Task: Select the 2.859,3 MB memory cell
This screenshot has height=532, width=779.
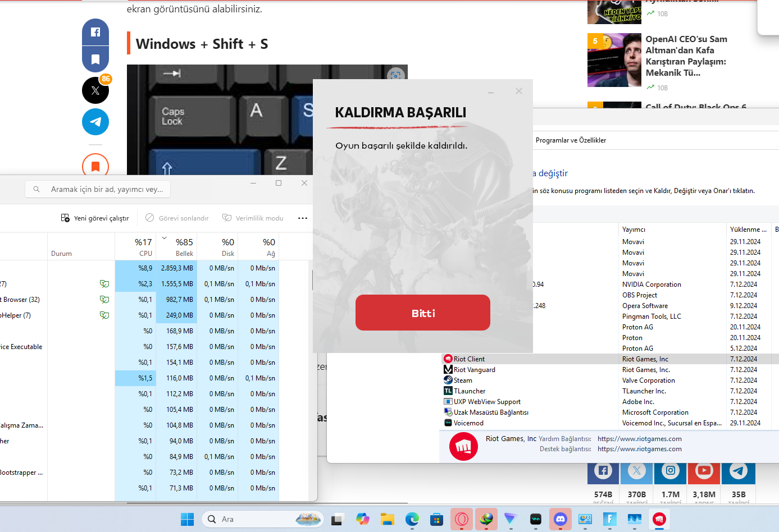Action: (176, 268)
